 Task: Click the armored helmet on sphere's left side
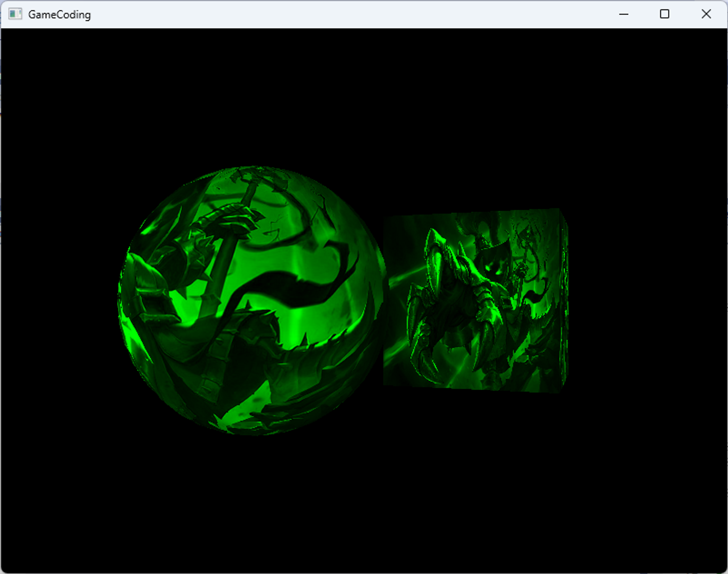151,288
